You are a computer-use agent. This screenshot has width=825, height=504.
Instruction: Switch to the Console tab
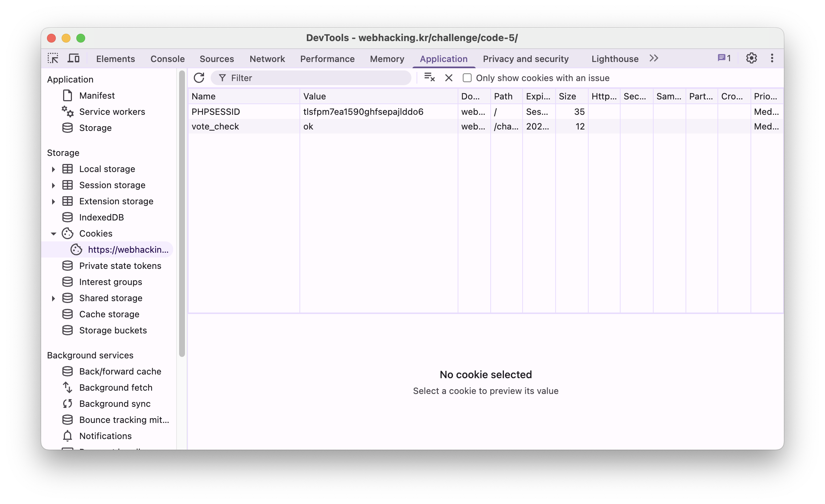pyautogui.click(x=167, y=59)
